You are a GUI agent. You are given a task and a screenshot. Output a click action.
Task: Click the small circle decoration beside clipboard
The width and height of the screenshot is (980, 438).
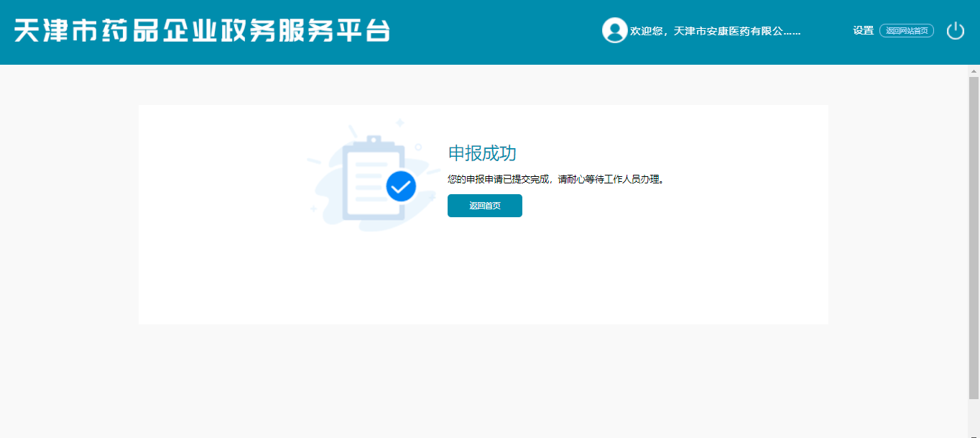418,147
